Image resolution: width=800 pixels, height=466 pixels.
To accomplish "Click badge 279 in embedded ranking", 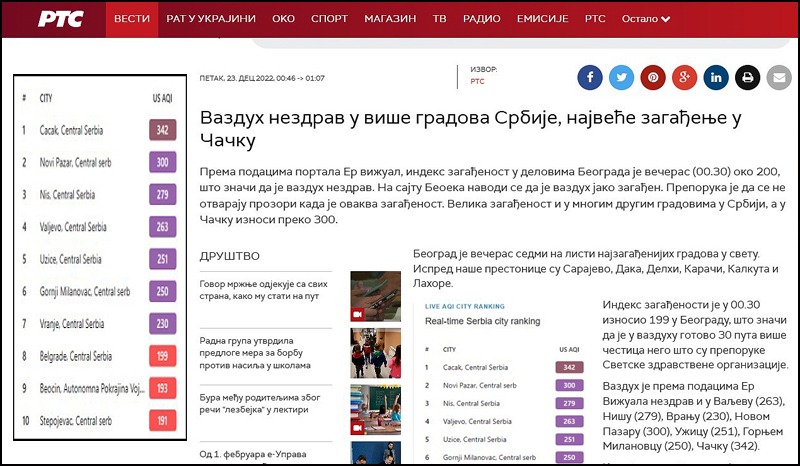I will (569, 403).
